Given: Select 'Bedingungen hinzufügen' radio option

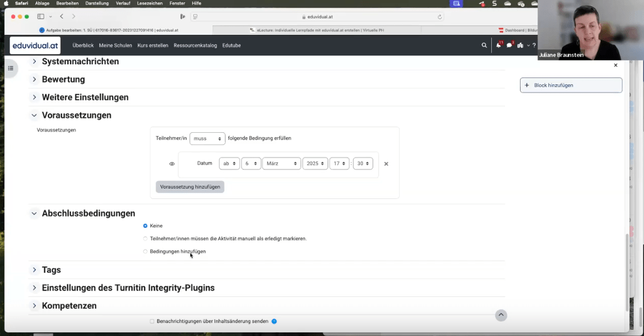Looking at the screenshot, I should (146, 252).
